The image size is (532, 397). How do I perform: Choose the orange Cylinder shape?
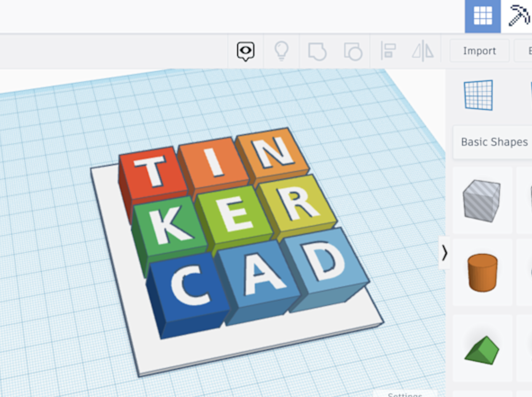pyautogui.click(x=482, y=273)
